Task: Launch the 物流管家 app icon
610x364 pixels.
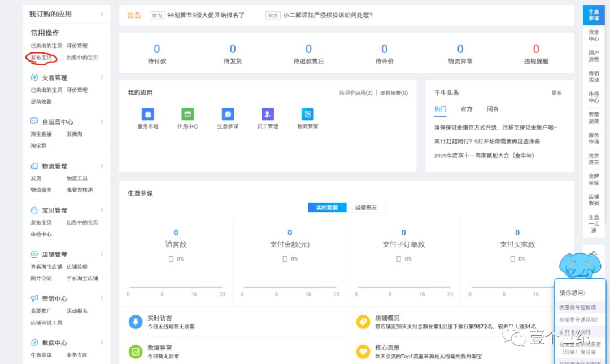Action: pyautogui.click(x=308, y=115)
